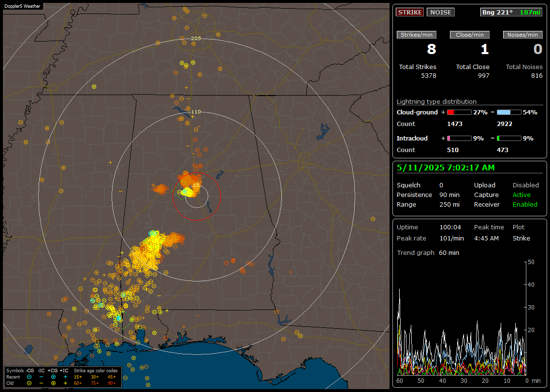Click the Total Strikes value 5378
The width and height of the screenshot is (550, 392).
tap(429, 76)
